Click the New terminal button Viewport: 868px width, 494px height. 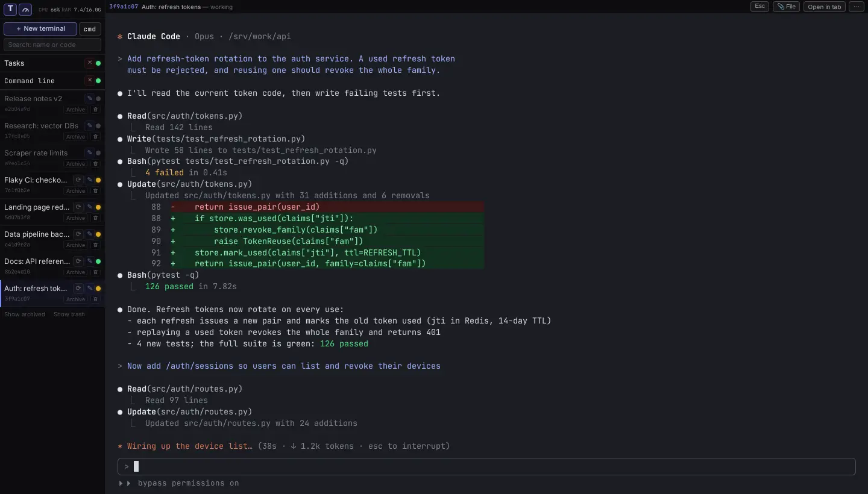40,29
